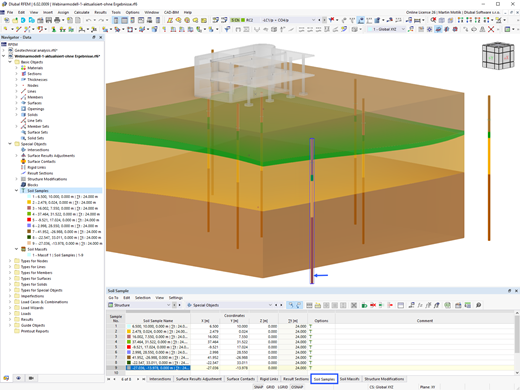Click the new model icon in toolbar

6,20
